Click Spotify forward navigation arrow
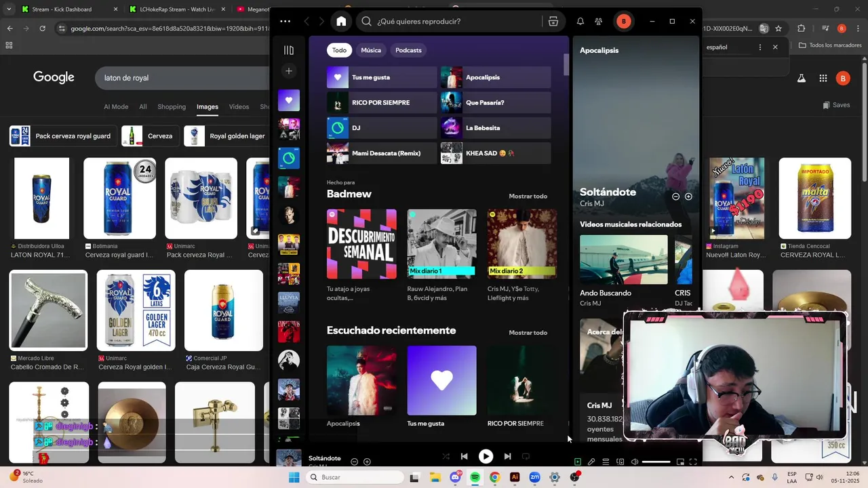The height and width of the screenshot is (488, 868). click(x=321, y=21)
